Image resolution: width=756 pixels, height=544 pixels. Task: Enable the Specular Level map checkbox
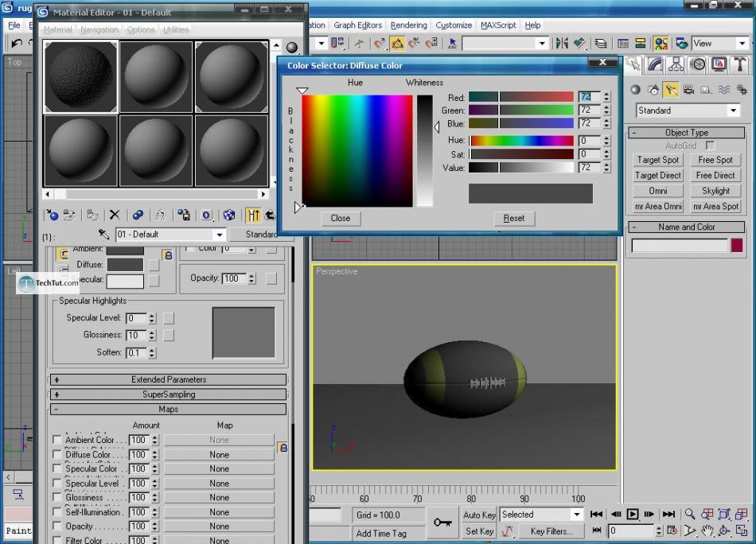[57, 483]
